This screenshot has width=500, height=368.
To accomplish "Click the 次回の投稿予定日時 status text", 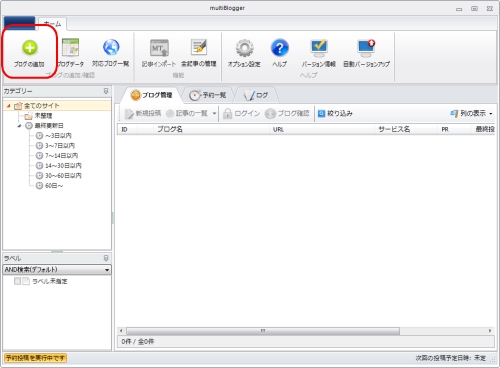I will point(451,358).
